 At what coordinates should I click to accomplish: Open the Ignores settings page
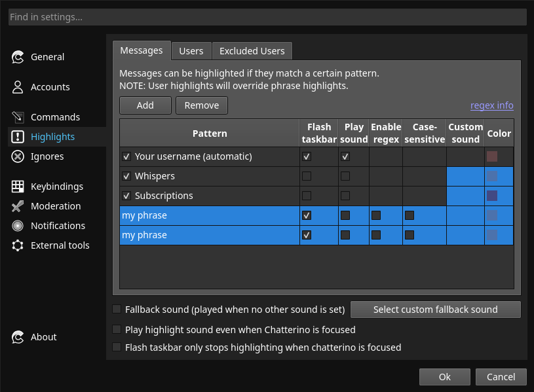47,156
